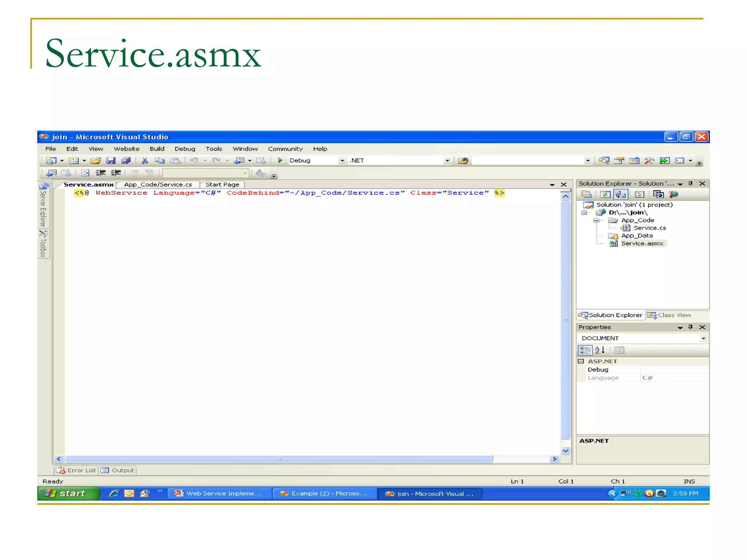The width and height of the screenshot is (747, 560).
Task: Open Internet Explorer from quick launch
Action: (114, 494)
